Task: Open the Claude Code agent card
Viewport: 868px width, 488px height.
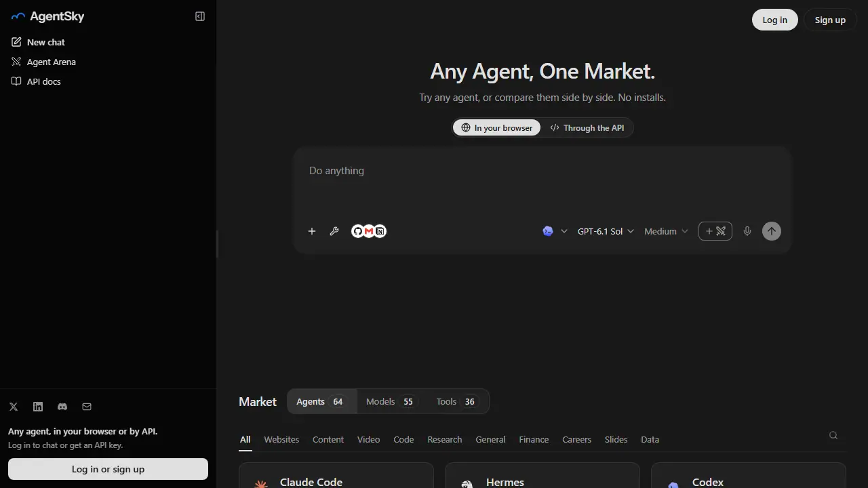Action: pyautogui.click(x=336, y=476)
